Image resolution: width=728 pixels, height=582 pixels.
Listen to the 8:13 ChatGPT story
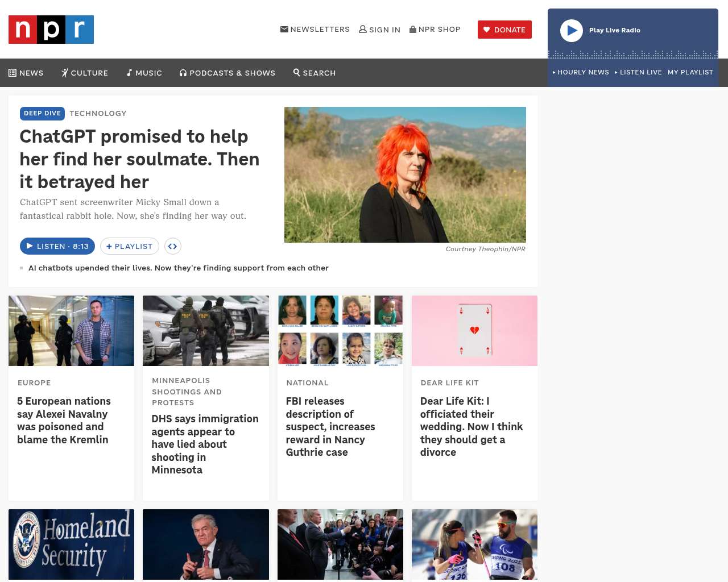tap(57, 246)
